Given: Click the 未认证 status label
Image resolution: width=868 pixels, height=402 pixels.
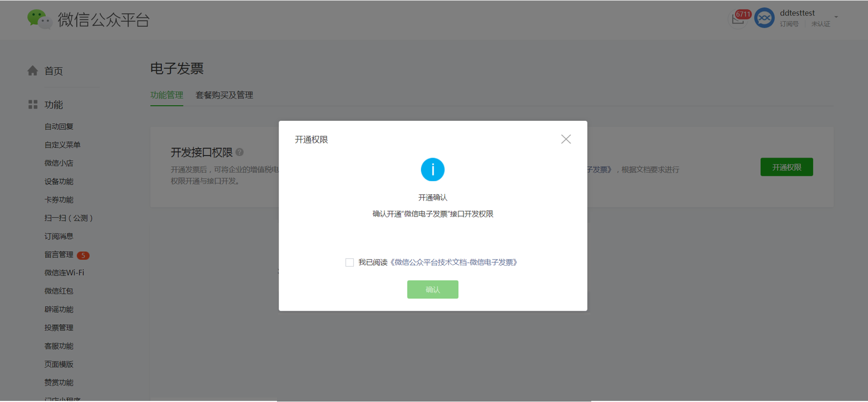Looking at the screenshot, I should [820, 24].
